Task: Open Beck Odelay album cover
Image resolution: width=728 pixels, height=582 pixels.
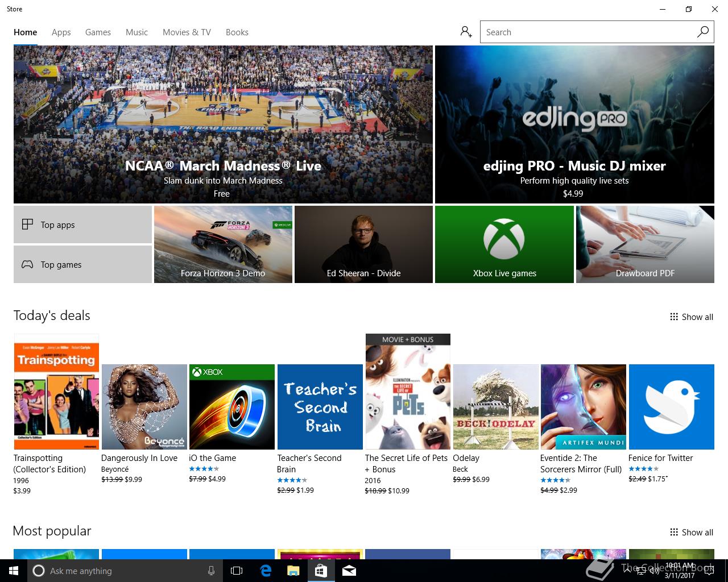Action: point(496,407)
